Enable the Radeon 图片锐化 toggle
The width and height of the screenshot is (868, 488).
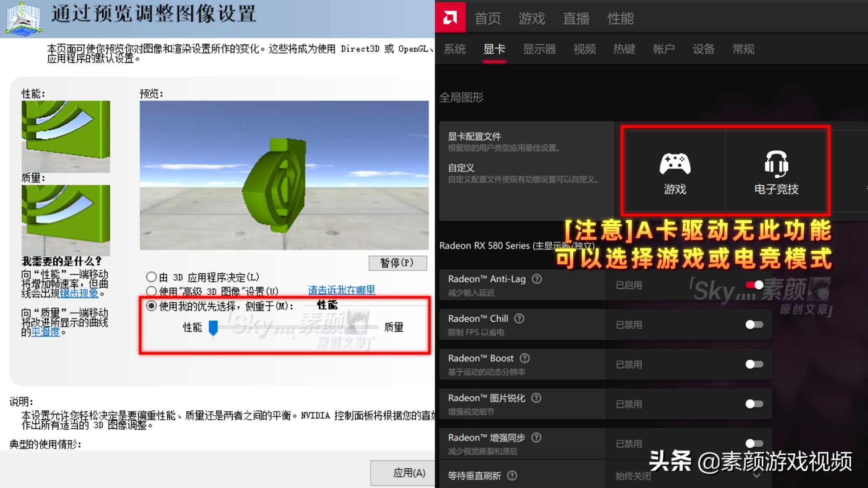755,404
